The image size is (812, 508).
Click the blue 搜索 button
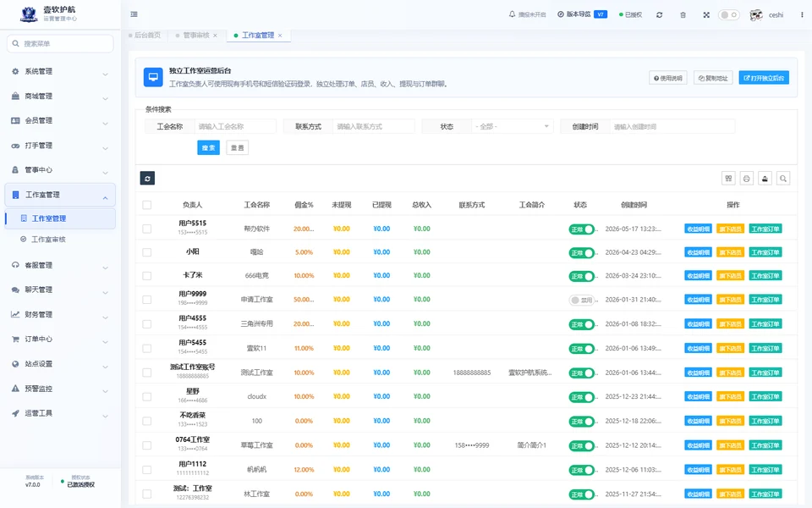tap(208, 147)
